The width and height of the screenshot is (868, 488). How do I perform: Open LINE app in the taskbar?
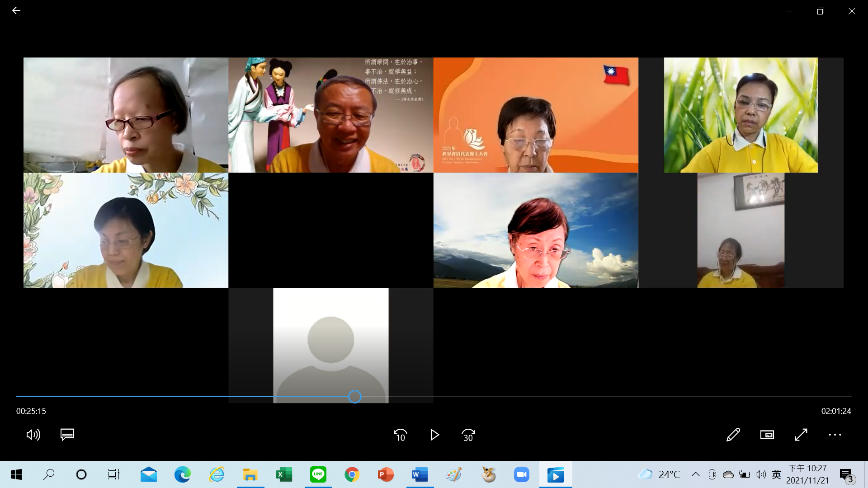[318, 474]
